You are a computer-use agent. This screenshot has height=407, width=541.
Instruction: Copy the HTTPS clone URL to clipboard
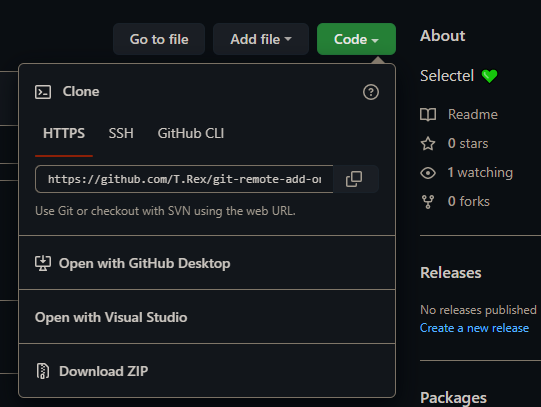[355, 179]
